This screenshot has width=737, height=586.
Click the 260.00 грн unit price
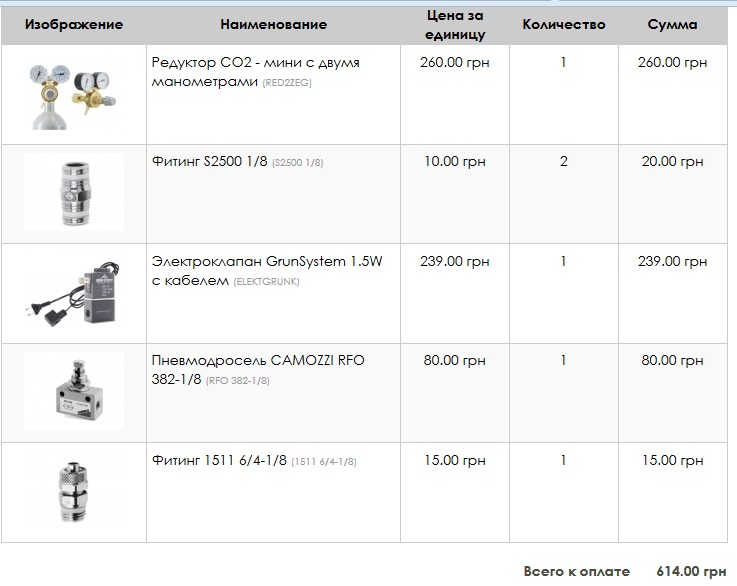455,62
